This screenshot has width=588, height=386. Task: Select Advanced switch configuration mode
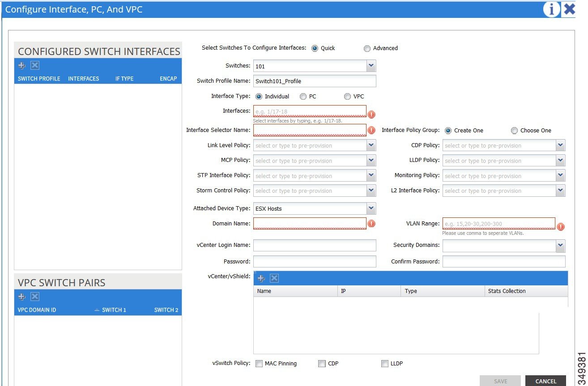(367, 48)
